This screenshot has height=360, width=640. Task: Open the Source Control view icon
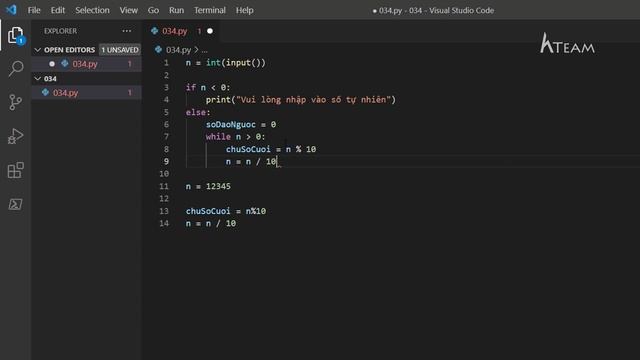(x=16, y=102)
